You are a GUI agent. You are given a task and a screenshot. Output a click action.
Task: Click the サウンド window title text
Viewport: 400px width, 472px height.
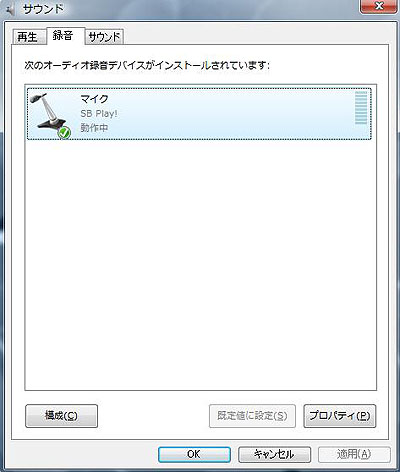pyautogui.click(x=43, y=9)
